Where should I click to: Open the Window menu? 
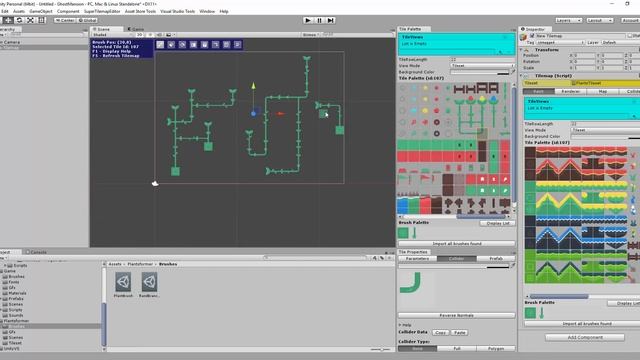pos(207,11)
